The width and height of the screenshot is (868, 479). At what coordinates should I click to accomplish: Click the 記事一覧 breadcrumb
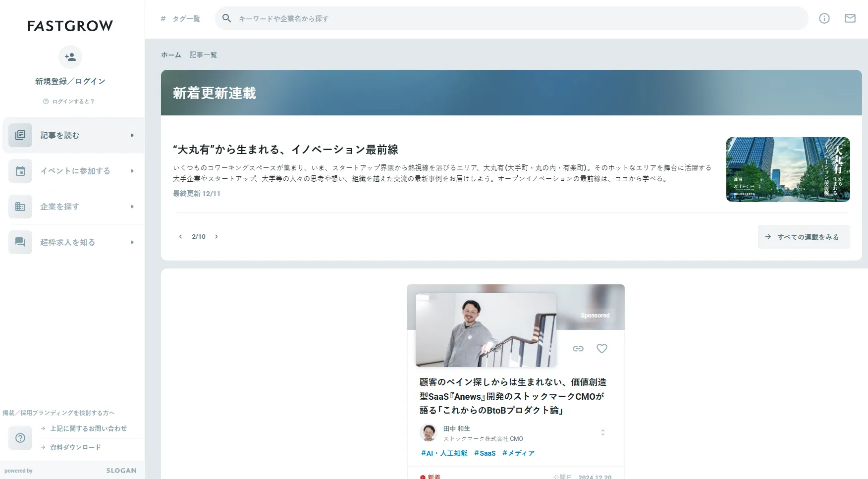click(203, 55)
